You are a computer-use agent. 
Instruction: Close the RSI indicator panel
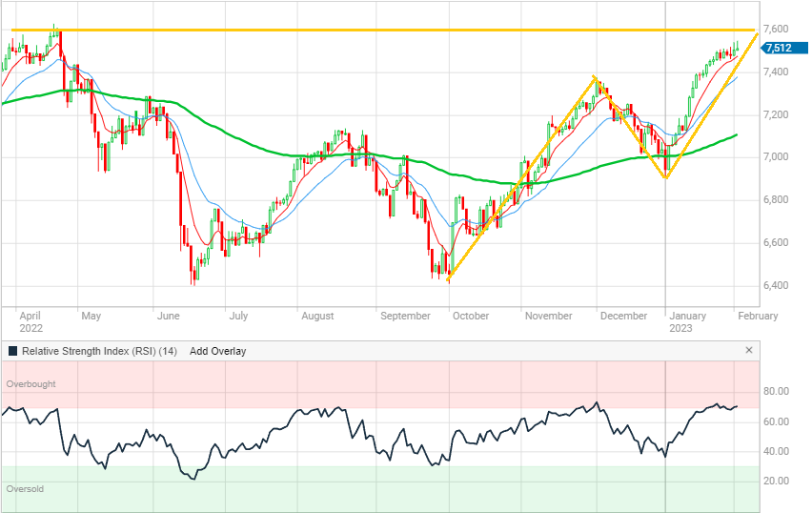[x=748, y=351]
